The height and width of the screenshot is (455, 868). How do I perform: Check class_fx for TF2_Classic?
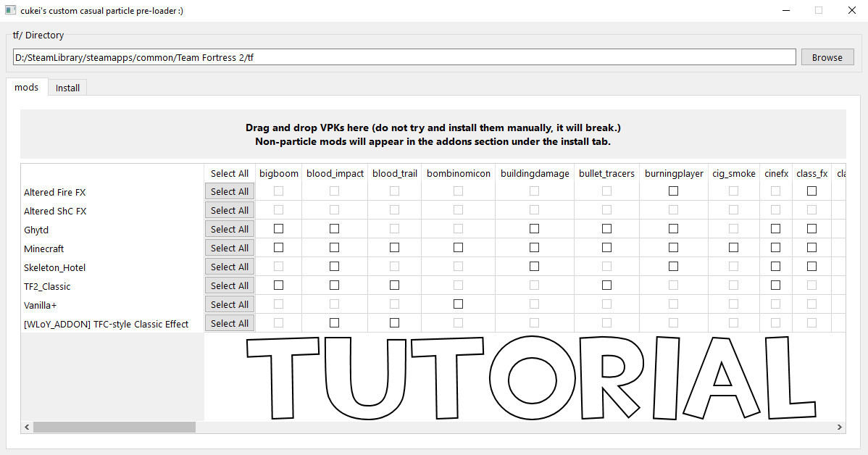tap(811, 285)
